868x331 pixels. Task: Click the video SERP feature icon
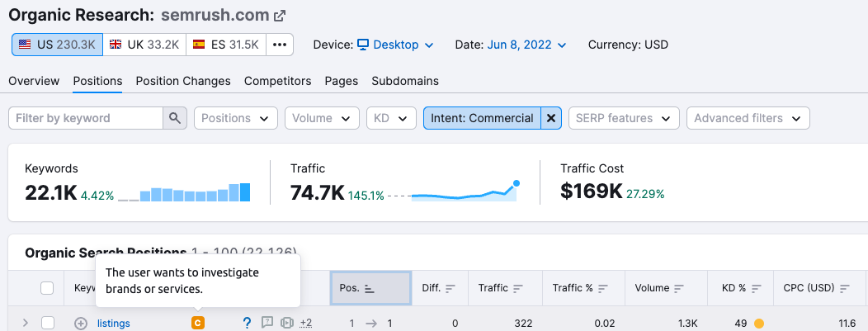286,322
